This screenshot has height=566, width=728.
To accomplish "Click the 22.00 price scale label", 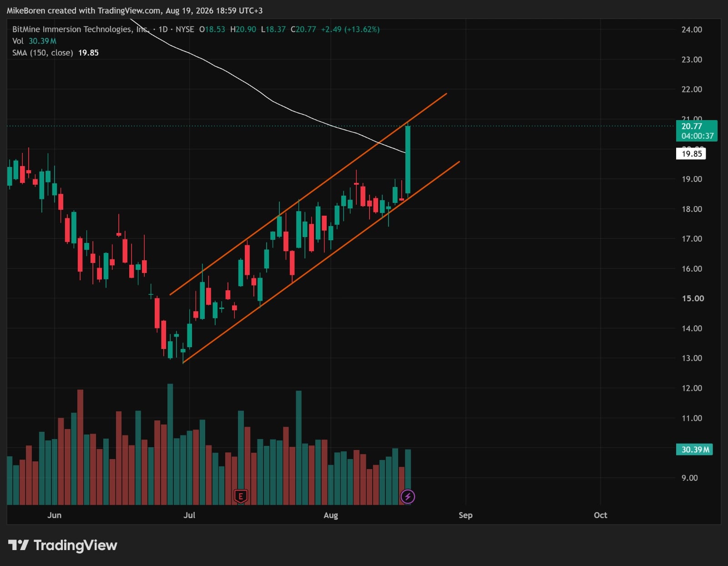I will coord(692,89).
